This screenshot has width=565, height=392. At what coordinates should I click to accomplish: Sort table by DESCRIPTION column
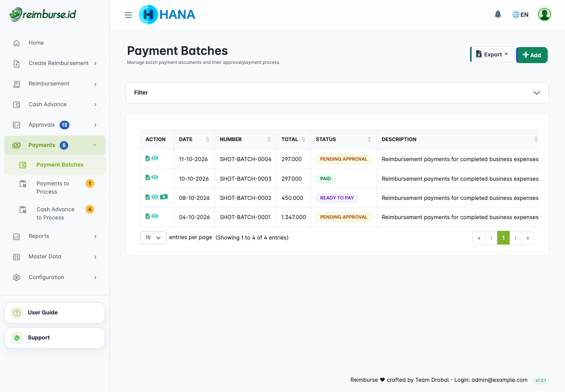(x=458, y=140)
